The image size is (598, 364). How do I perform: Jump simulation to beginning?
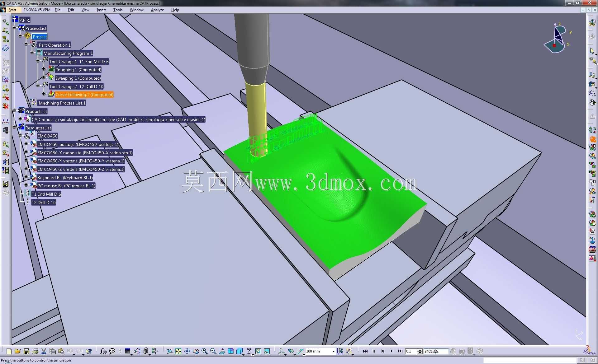(x=365, y=351)
